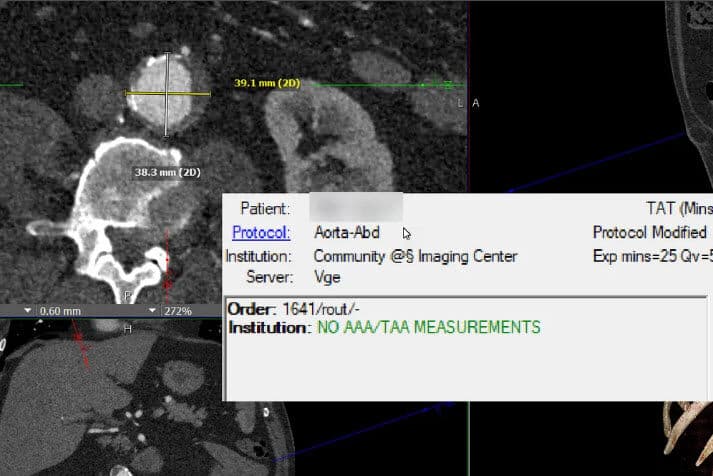The height and width of the screenshot is (476, 713).
Task: Select the white vertical measurement line on aorta
Action: point(167,95)
